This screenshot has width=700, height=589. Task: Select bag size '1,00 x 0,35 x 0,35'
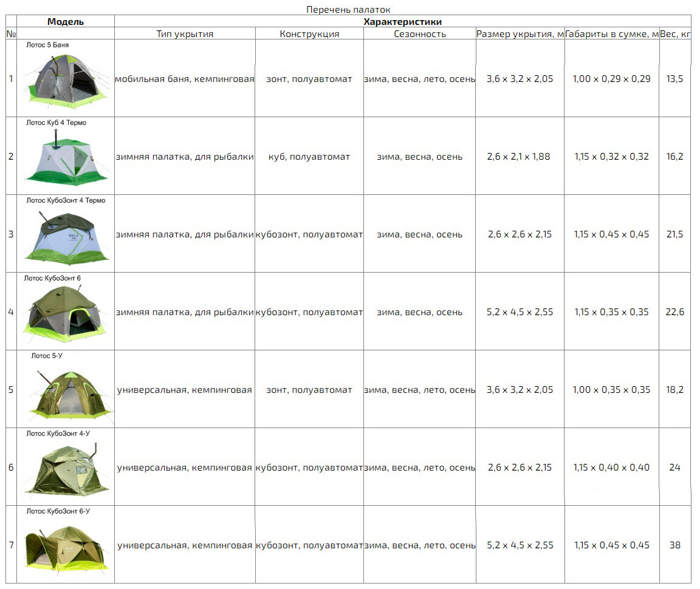612,389
